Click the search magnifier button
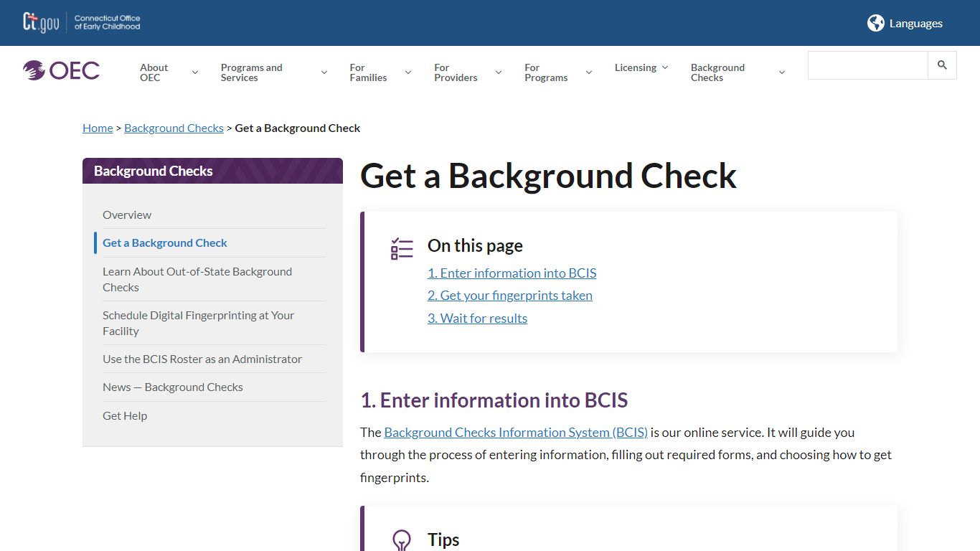Screen dimensions: 980x551 (942, 65)
